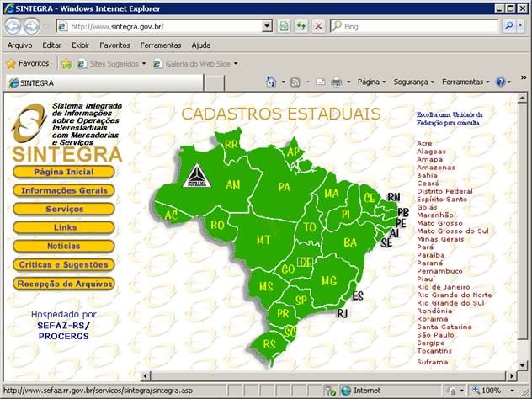Print the page with the printer icon
This screenshot has height=399, width=532.
pyautogui.click(x=336, y=82)
